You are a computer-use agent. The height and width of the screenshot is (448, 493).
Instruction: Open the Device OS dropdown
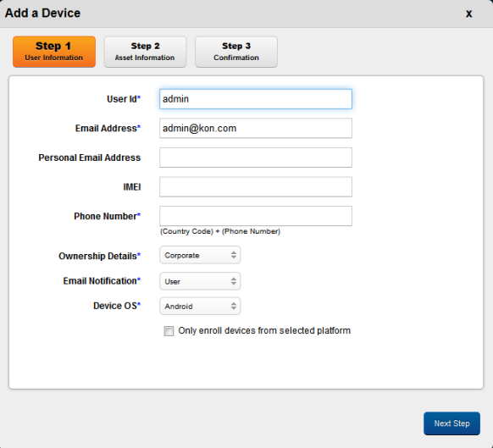tap(200, 306)
